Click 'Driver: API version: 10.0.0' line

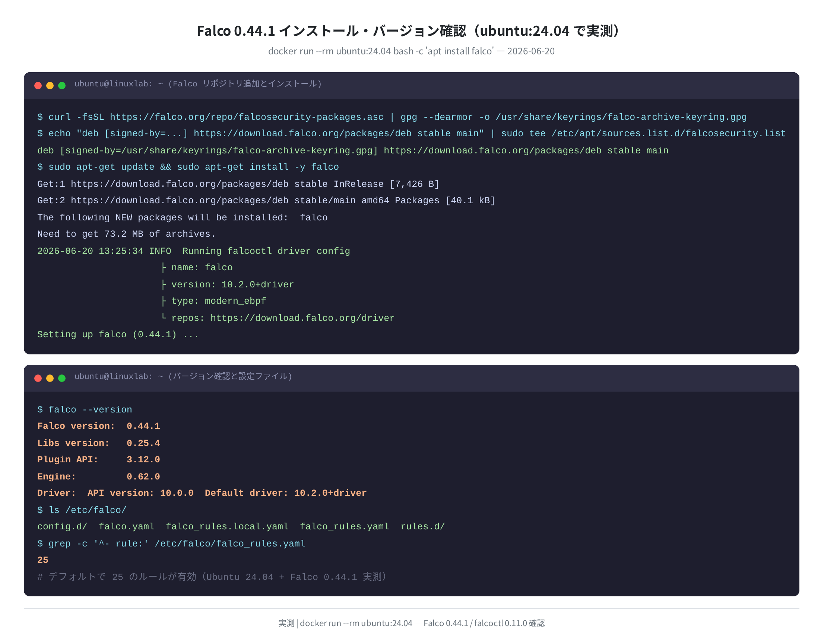[x=202, y=494]
